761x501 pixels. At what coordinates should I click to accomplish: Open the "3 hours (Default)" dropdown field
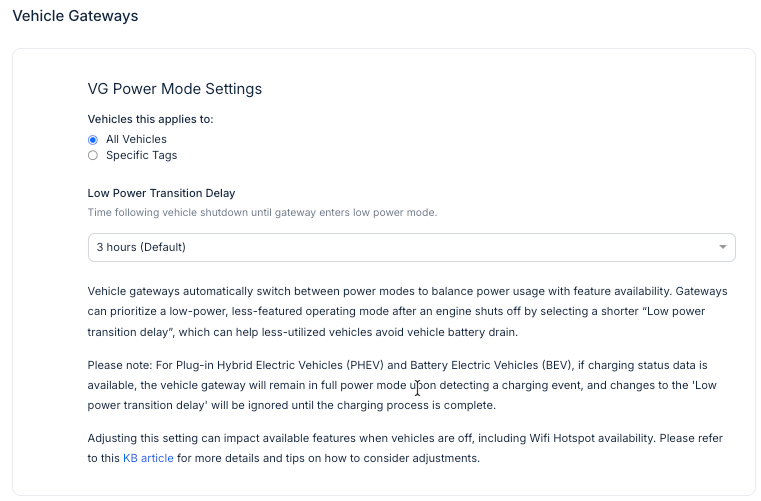pos(400,247)
